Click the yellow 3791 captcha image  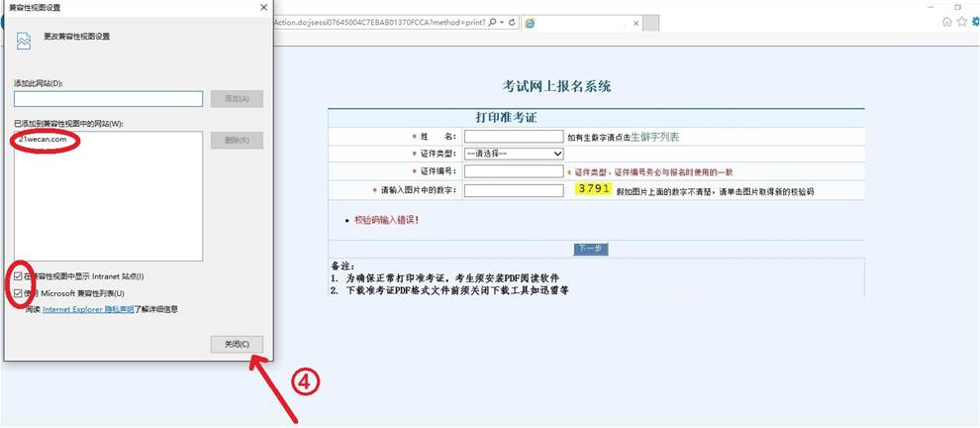pos(594,188)
